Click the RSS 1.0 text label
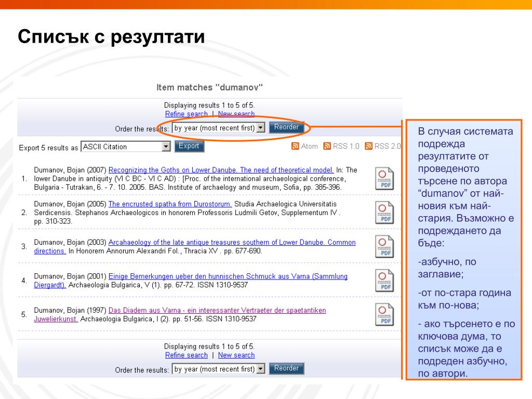Screen dimensions: 532x399 pos(346,146)
